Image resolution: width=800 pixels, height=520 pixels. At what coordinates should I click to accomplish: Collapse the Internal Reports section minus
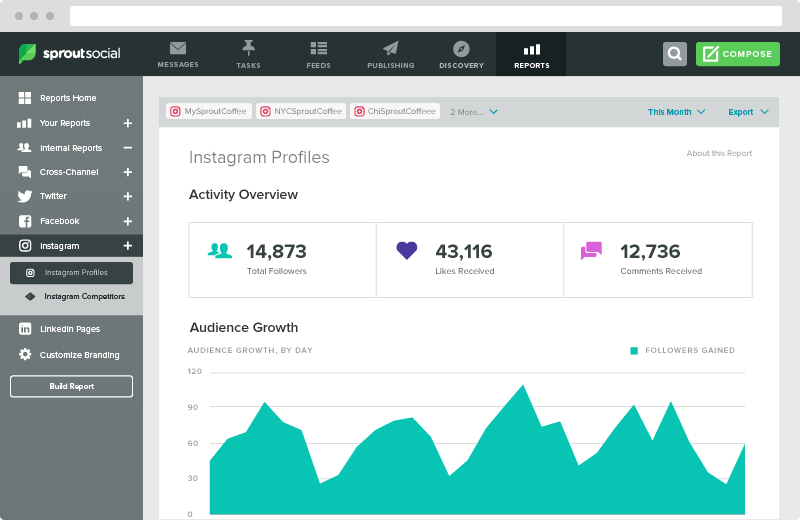click(128, 147)
